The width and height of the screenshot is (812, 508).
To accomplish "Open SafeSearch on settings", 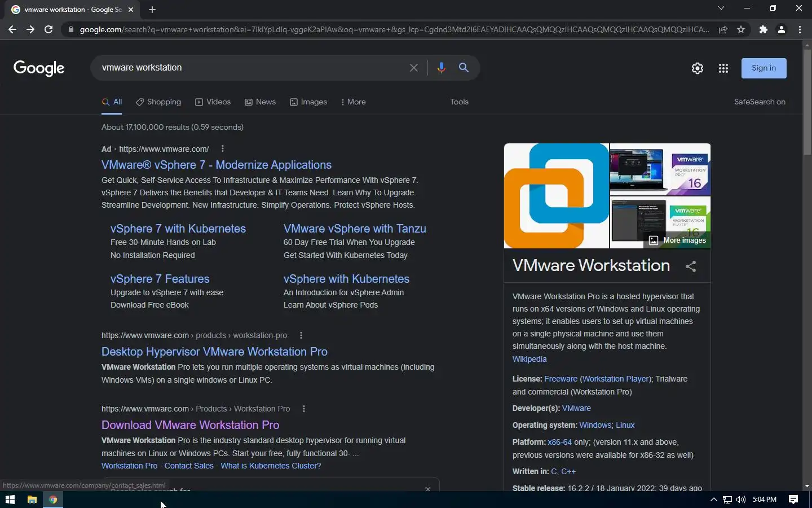I will click(760, 102).
